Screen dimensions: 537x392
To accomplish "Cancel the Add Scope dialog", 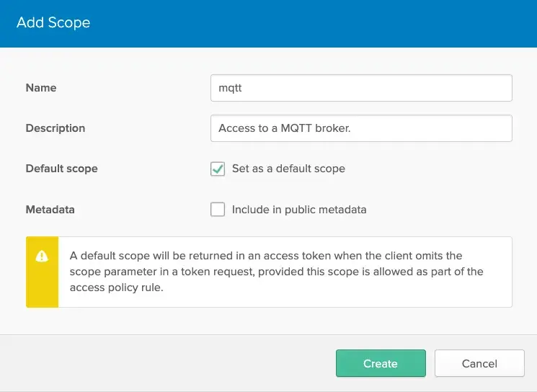I will pyautogui.click(x=479, y=363).
